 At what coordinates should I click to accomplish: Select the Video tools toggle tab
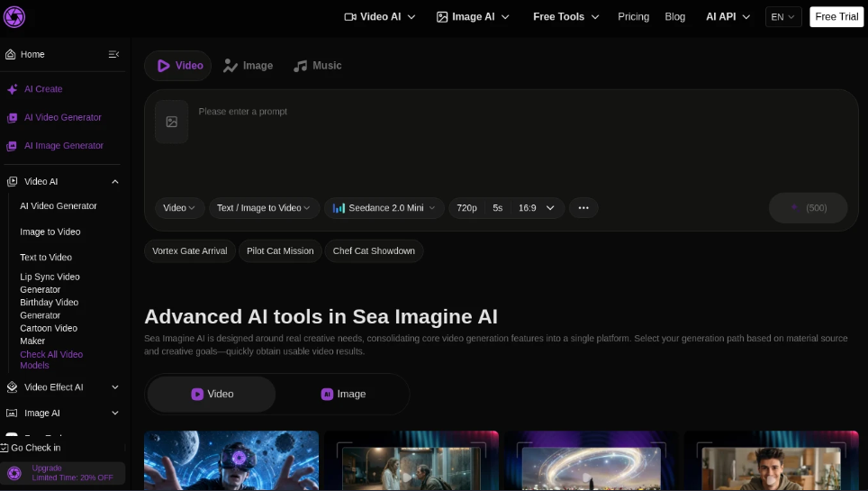click(x=212, y=394)
